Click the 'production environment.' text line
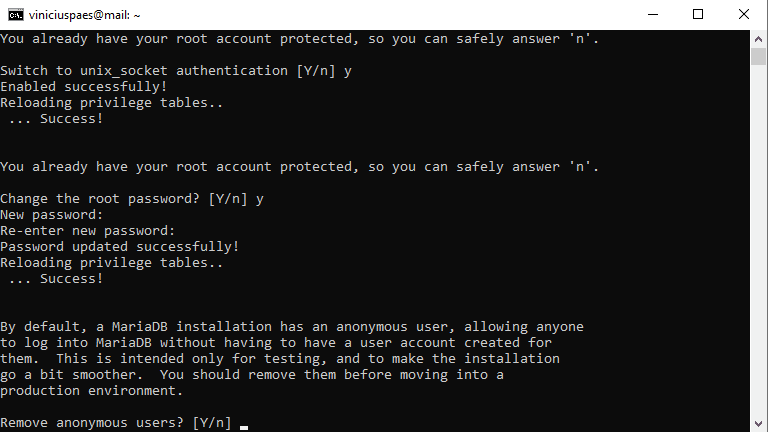 coord(92,391)
